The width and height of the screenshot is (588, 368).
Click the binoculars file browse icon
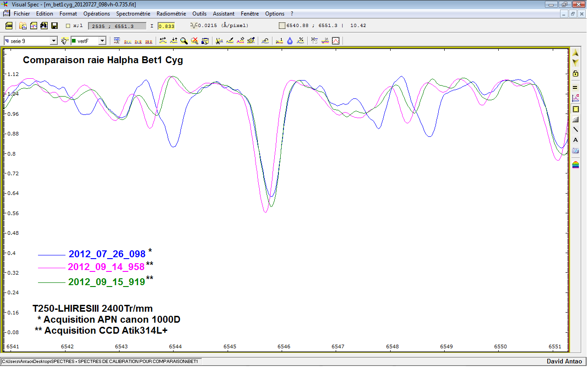(44, 26)
